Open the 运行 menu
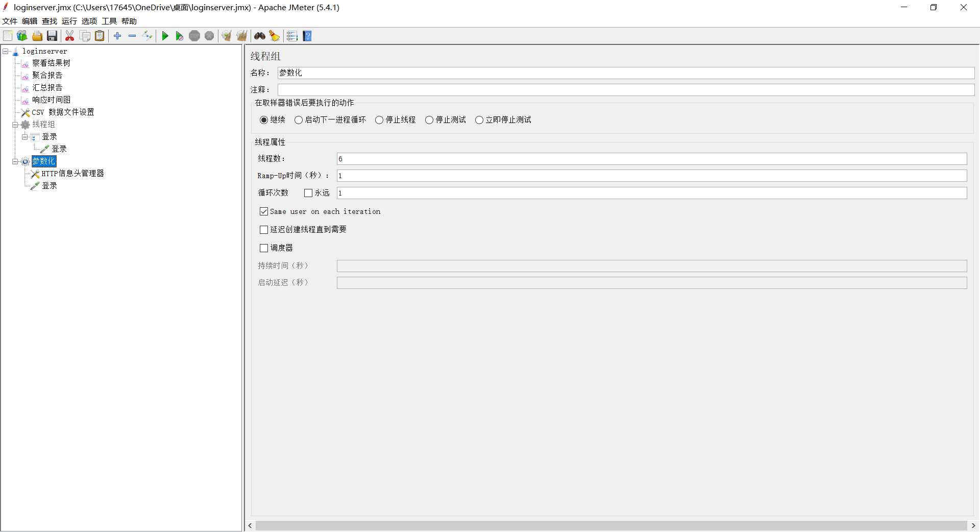This screenshot has width=980, height=532. point(69,21)
